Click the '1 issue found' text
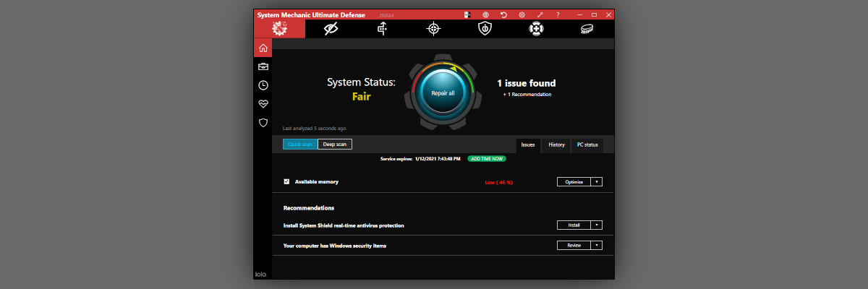The height and width of the screenshot is (289, 868). click(x=527, y=83)
